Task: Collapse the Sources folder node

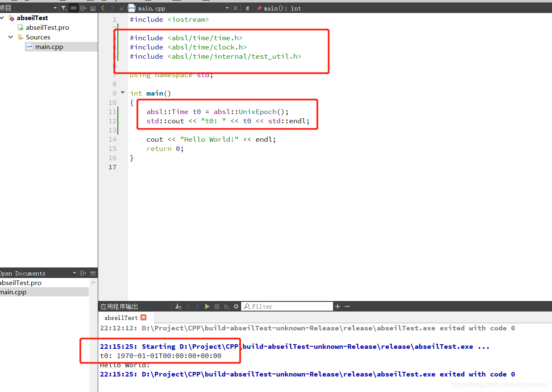Action: tap(10, 37)
